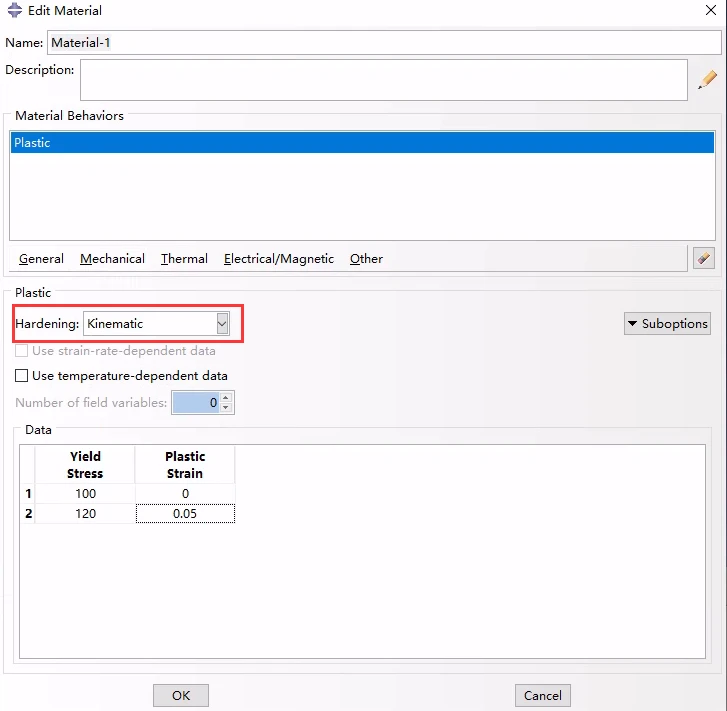This screenshot has width=727, height=711.
Task: Open the Hardening dropdown showing Kinematic
Action: pos(156,323)
